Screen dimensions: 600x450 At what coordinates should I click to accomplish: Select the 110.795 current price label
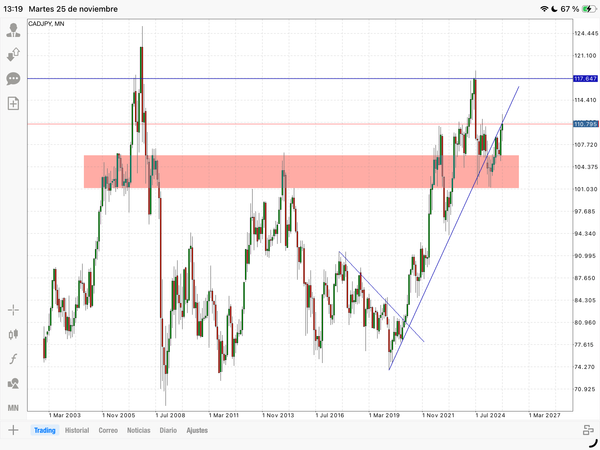pos(585,124)
